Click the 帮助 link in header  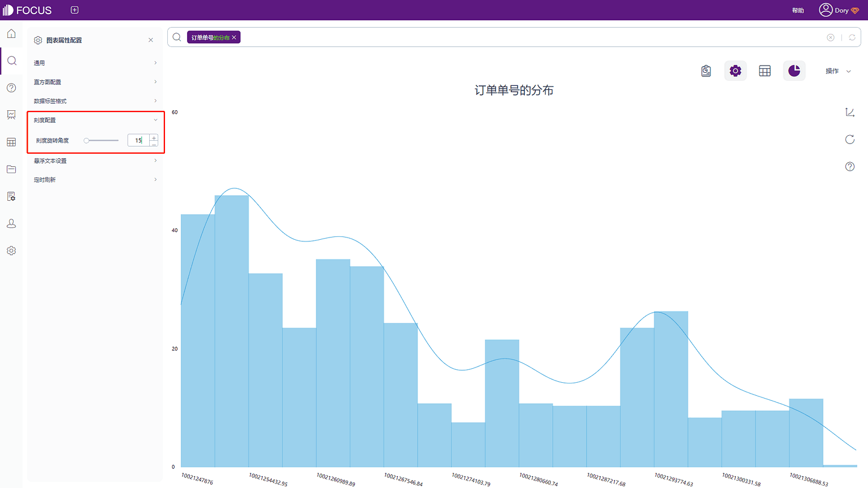(798, 10)
